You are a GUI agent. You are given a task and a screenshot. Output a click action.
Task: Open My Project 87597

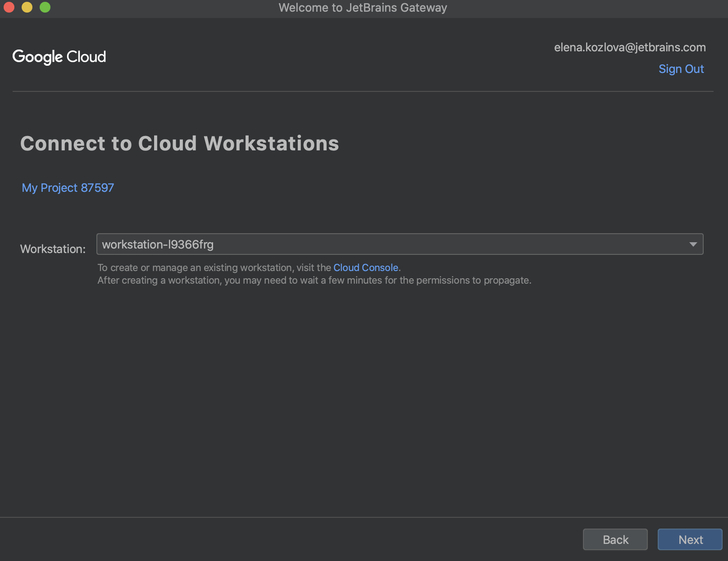pos(68,188)
